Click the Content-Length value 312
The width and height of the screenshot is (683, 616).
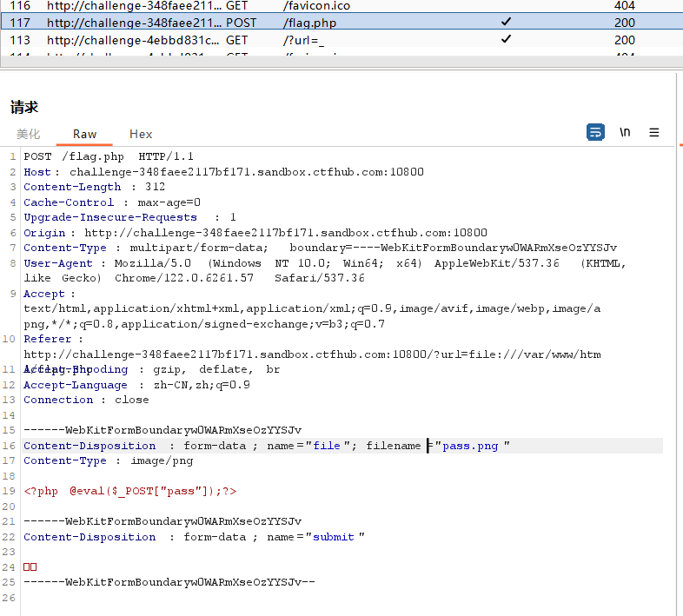(155, 187)
